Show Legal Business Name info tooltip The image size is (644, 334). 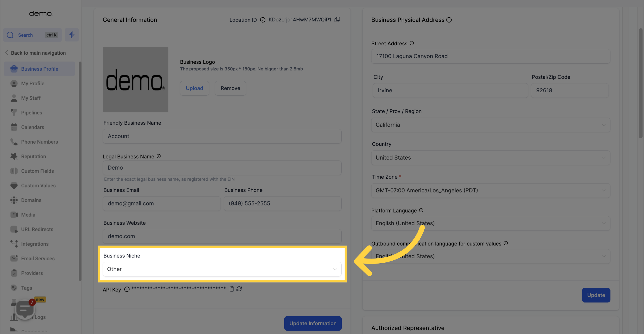click(158, 156)
